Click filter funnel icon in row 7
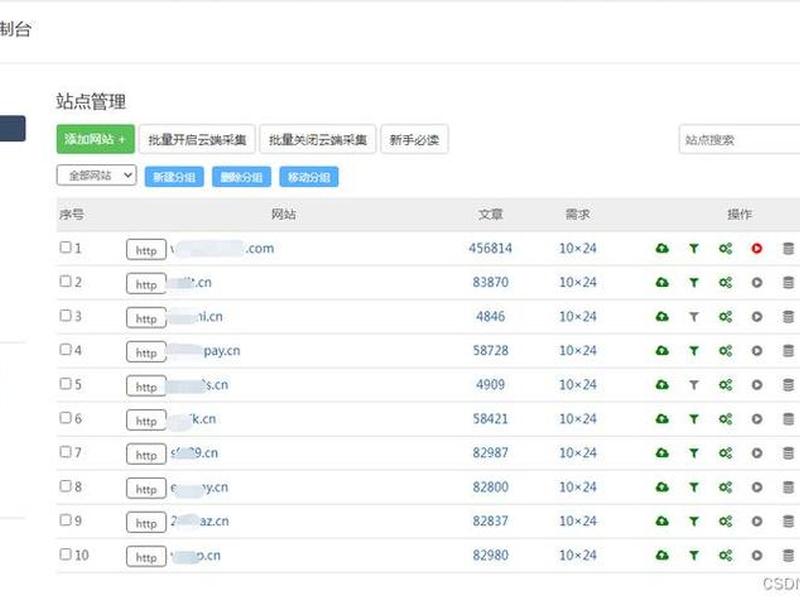The height and width of the screenshot is (600, 800). click(693, 453)
